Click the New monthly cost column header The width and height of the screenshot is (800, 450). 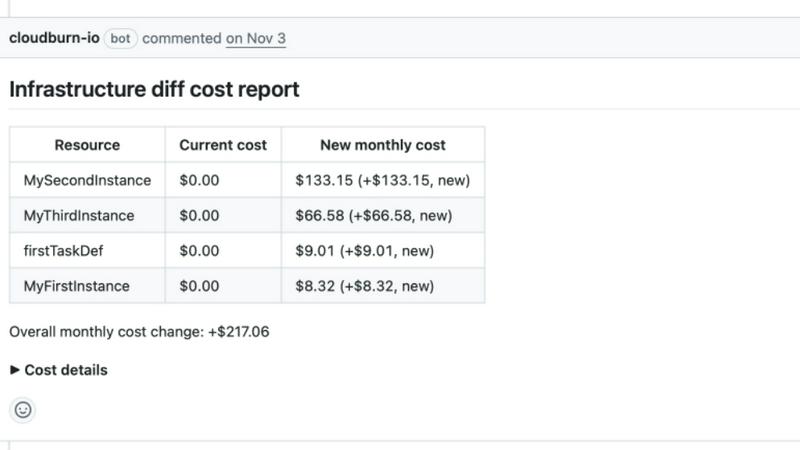coord(383,145)
